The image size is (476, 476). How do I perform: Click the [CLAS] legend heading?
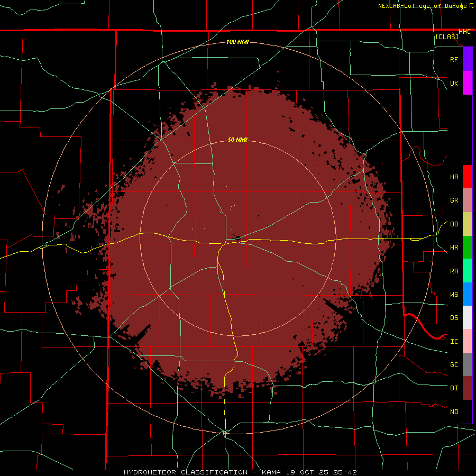(x=447, y=36)
